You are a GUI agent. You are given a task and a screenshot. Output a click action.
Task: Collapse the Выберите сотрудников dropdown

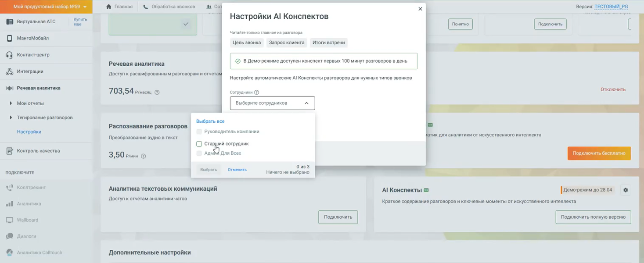point(306,103)
